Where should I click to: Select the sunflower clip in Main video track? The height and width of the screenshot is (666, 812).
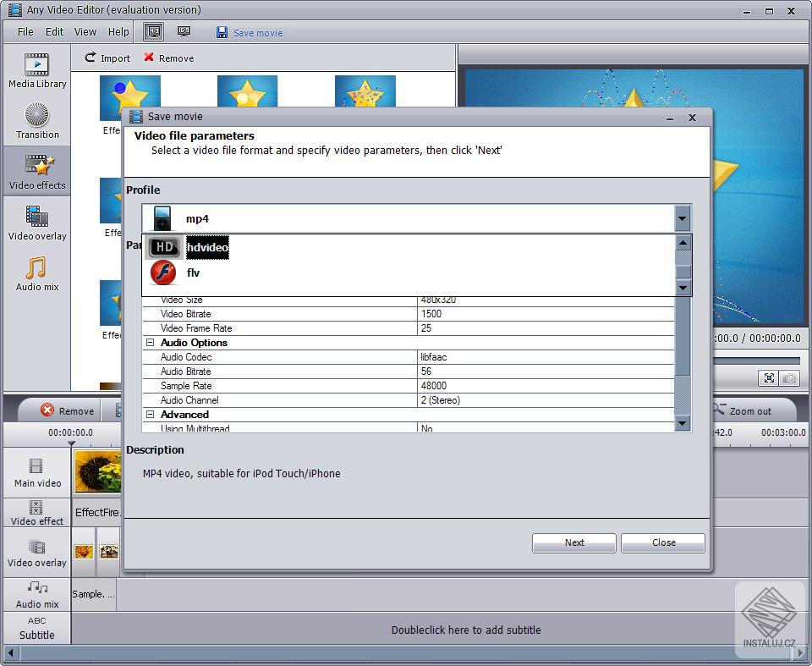click(x=98, y=471)
